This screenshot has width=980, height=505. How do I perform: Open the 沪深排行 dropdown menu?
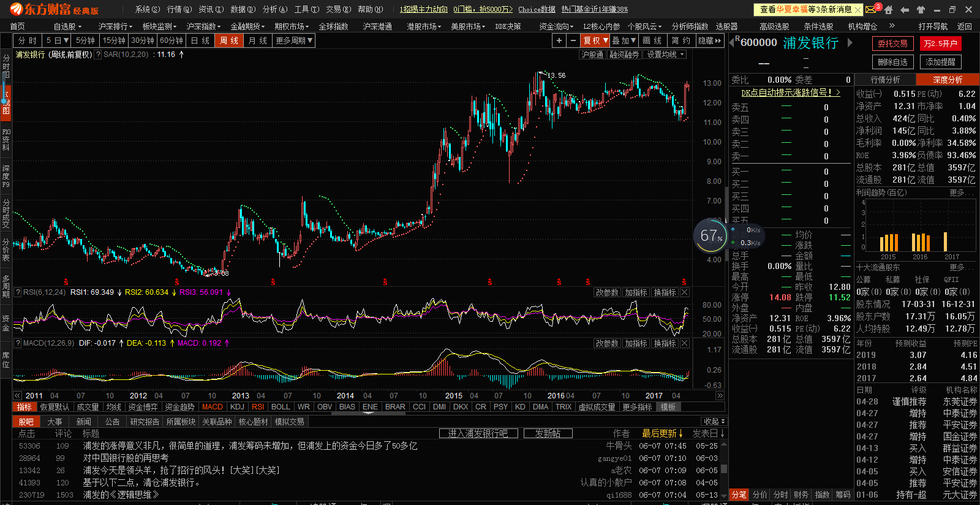click(115, 26)
